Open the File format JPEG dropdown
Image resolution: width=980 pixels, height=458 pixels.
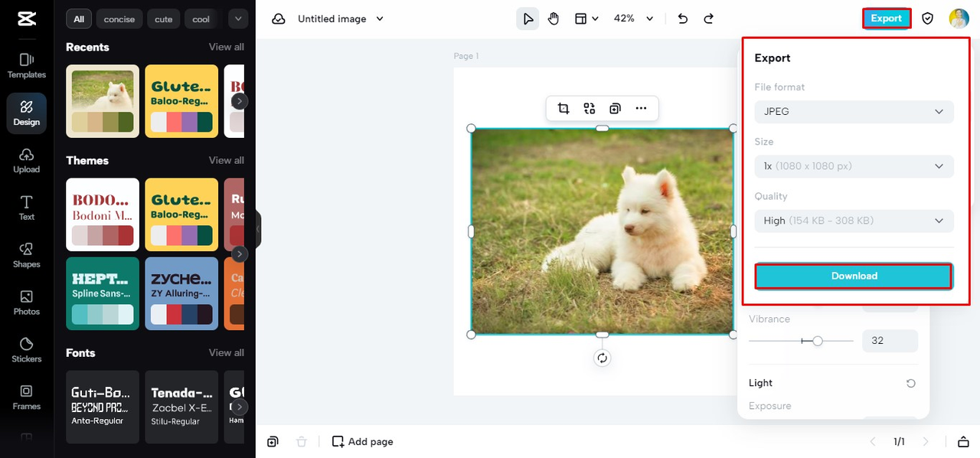(854, 112)
